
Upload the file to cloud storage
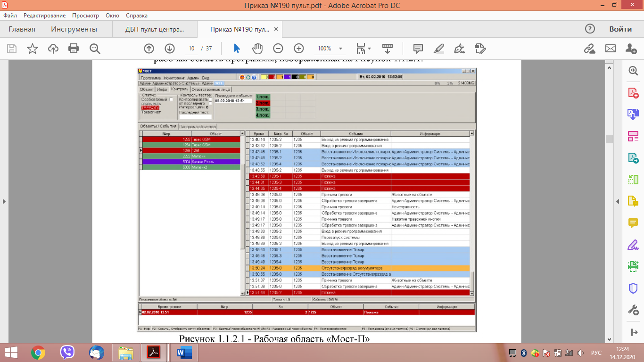coord(53,48)
